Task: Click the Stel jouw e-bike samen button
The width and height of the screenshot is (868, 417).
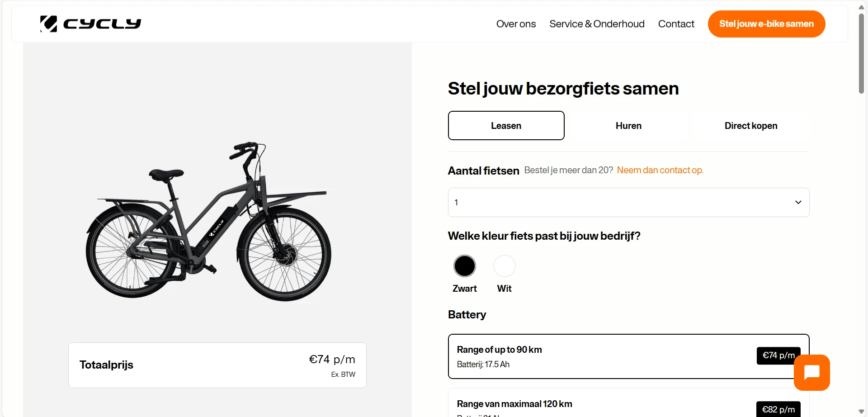Action: pyautogui.click(x=766, y=24)
